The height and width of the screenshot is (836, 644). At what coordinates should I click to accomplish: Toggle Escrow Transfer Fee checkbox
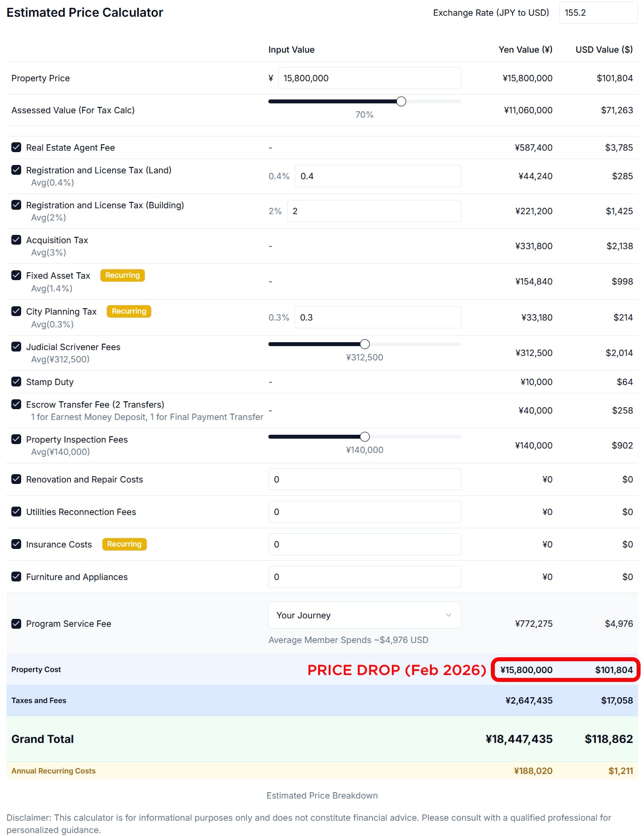click(16, 404)
